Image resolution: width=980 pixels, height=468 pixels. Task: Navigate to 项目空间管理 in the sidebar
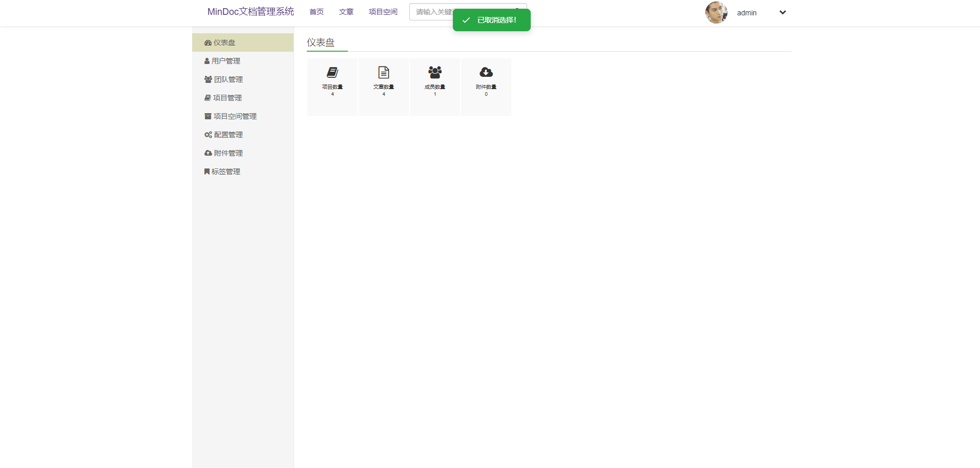tap(235, 116)
